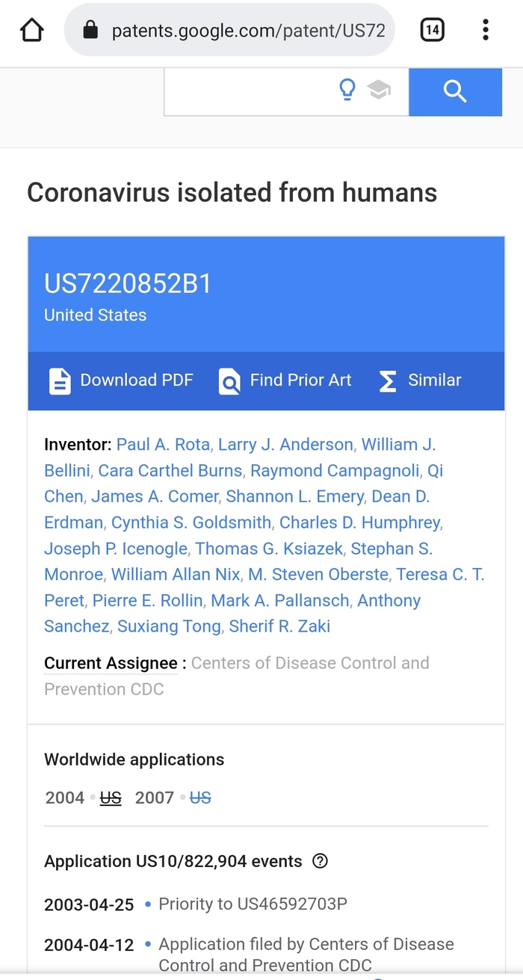523x980 pixels.
Task: Open inventor Paul A. Rota link
Action: (163, 445)
